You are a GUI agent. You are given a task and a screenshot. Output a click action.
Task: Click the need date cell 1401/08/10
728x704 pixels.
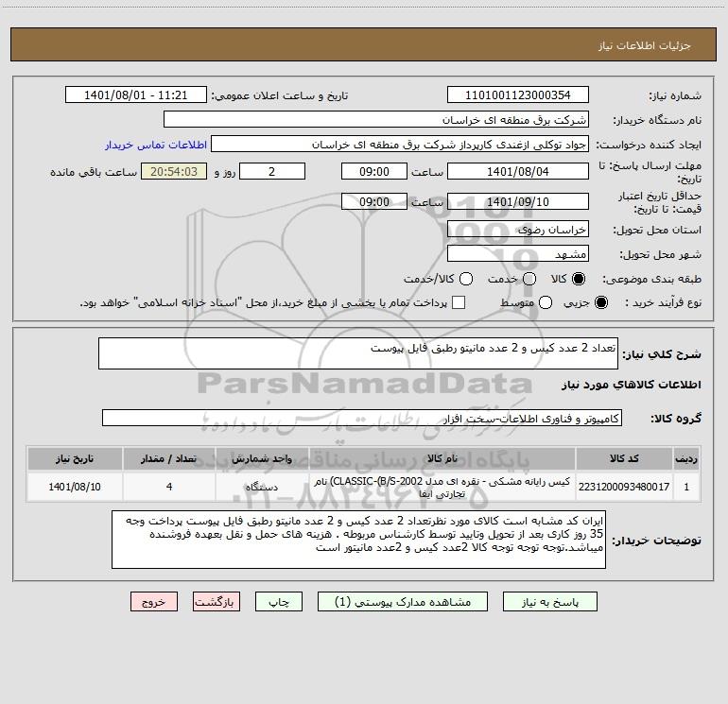pos(75,487)
